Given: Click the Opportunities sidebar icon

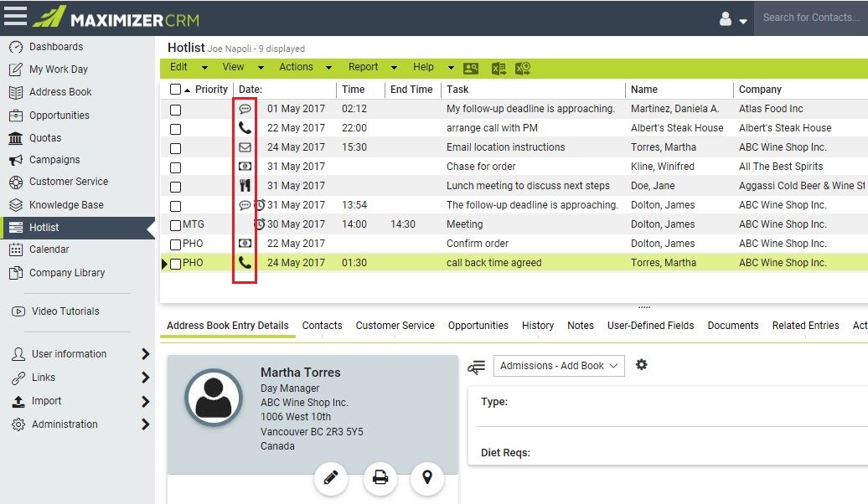Looking at the screenshot, I should tap(16, 116).
